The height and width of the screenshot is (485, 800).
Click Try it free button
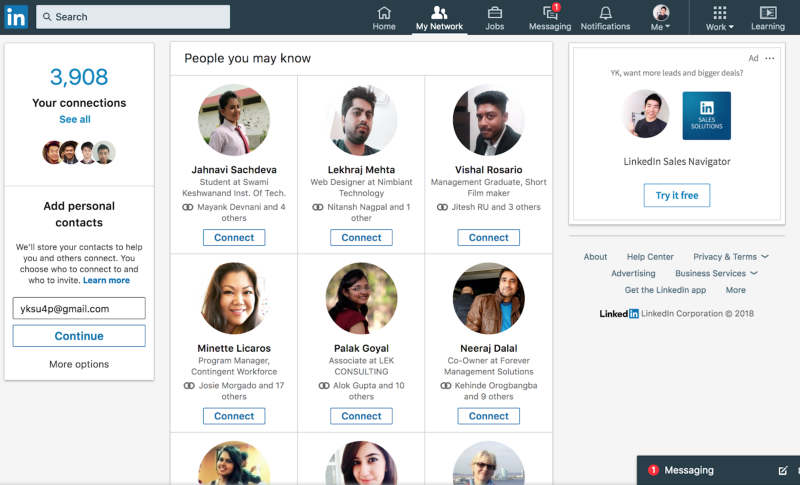(x=677, y=195)
